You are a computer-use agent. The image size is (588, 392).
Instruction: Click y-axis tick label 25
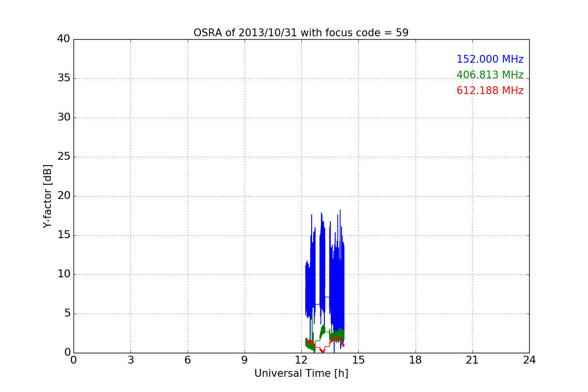coord(64,157)
